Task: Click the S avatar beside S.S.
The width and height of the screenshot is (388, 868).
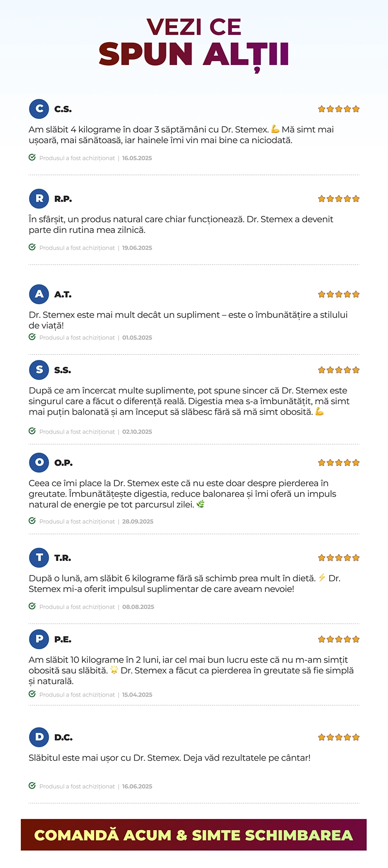Action: coord(39,370)
